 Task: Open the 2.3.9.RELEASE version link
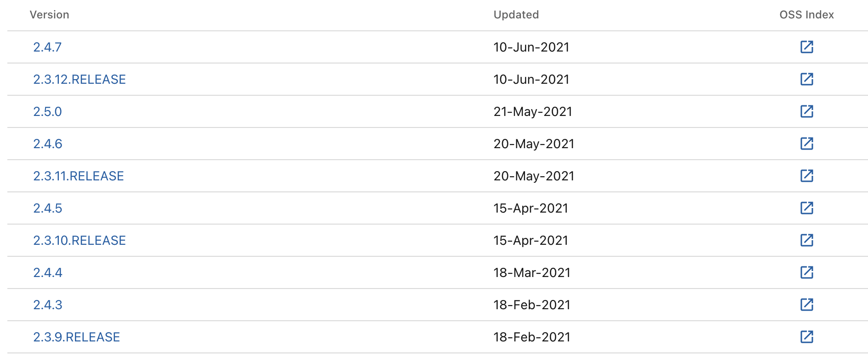coord(77,337)
